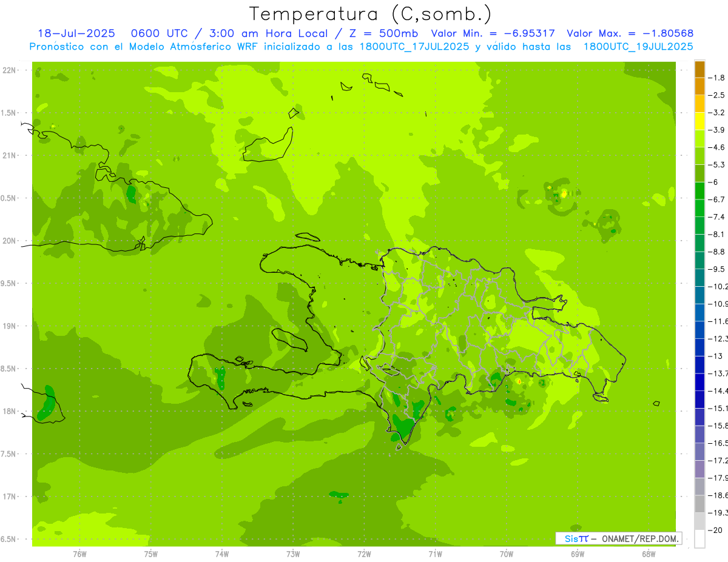Select the teal swatch between -9.5 and -10.2
Viewport: 728px width, 562px height.
coord(699,278)
